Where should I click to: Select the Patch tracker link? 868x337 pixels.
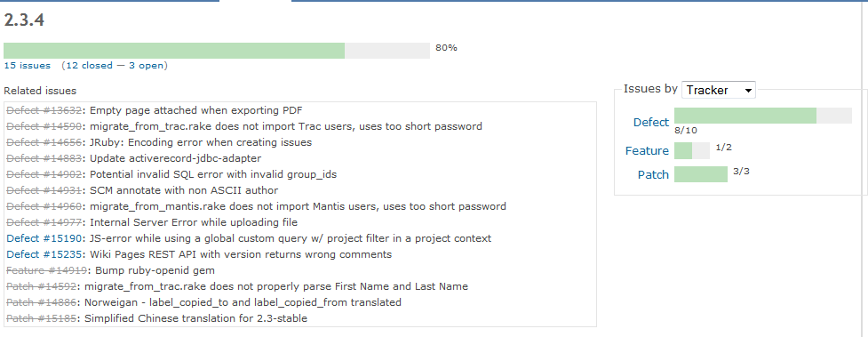point(653,174)
